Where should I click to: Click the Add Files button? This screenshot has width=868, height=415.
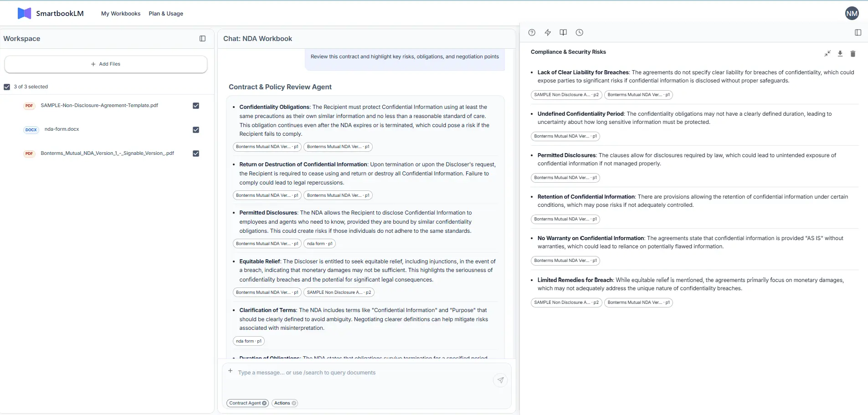coord(106,64)
